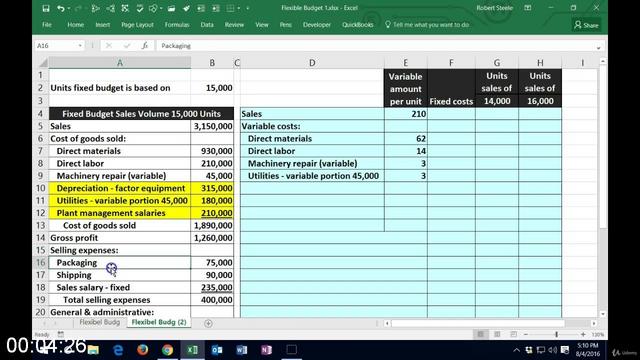Select the column D header

312,62
